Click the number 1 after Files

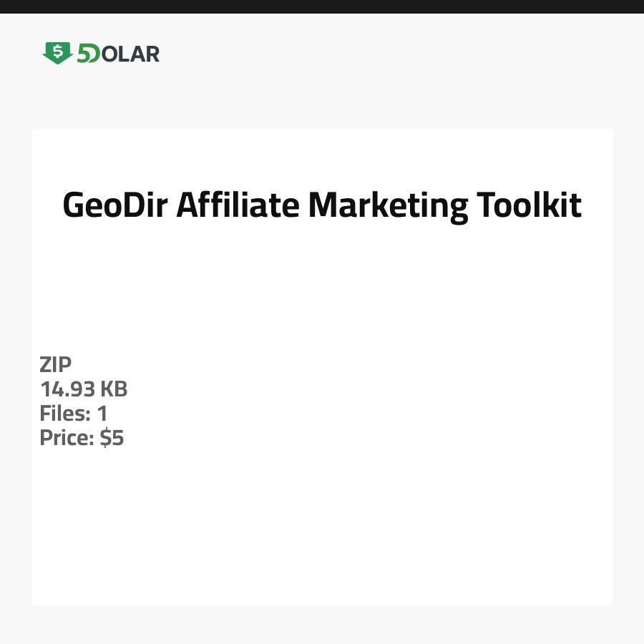(x=102, y=414)
